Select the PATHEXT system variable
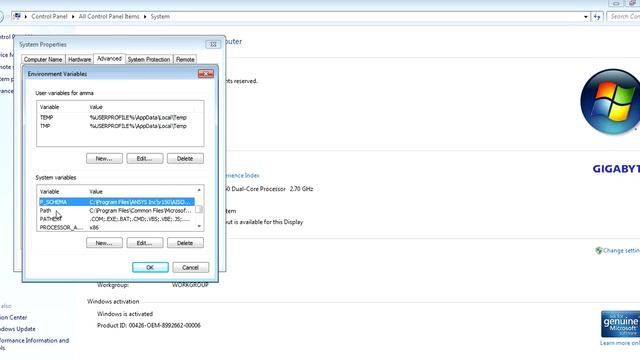The image size is (640, 360). point(117,219)
